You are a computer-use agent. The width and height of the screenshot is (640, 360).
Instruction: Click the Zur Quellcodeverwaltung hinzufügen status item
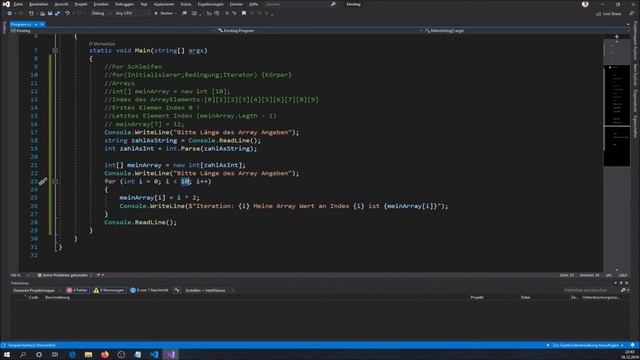[x=585, y=345]
